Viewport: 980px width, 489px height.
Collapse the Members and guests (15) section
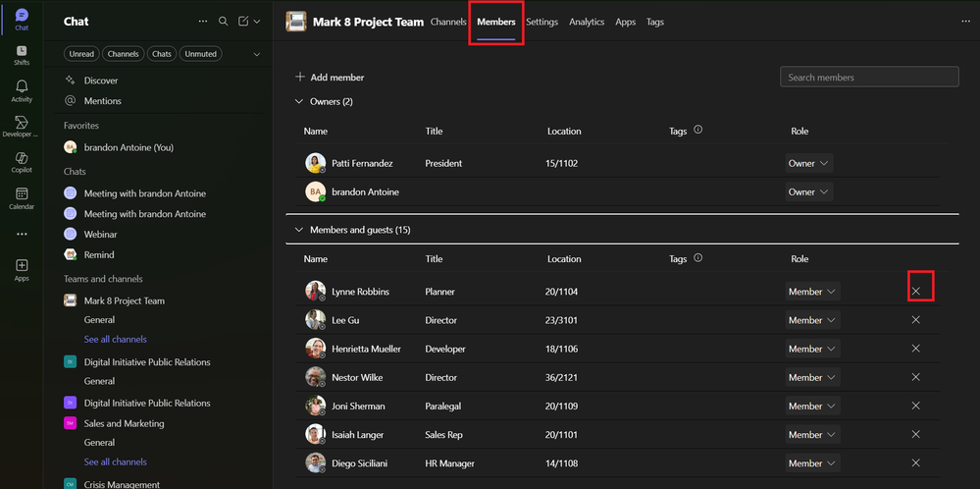pyautogui.click(x=299, y=230)
